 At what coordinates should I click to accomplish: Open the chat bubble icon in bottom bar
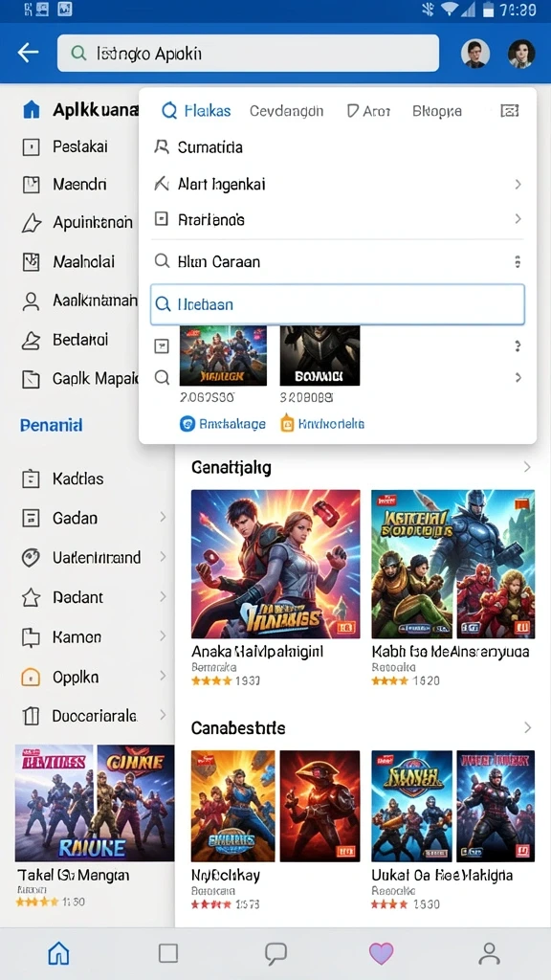[275, 953]
